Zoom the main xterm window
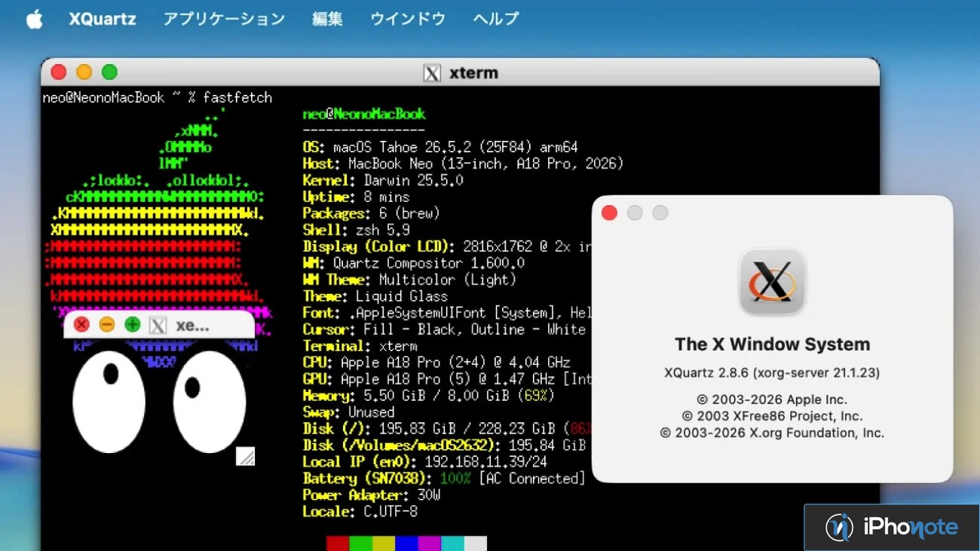The height and width of the screenshot is (551, 980). [110, 72]
